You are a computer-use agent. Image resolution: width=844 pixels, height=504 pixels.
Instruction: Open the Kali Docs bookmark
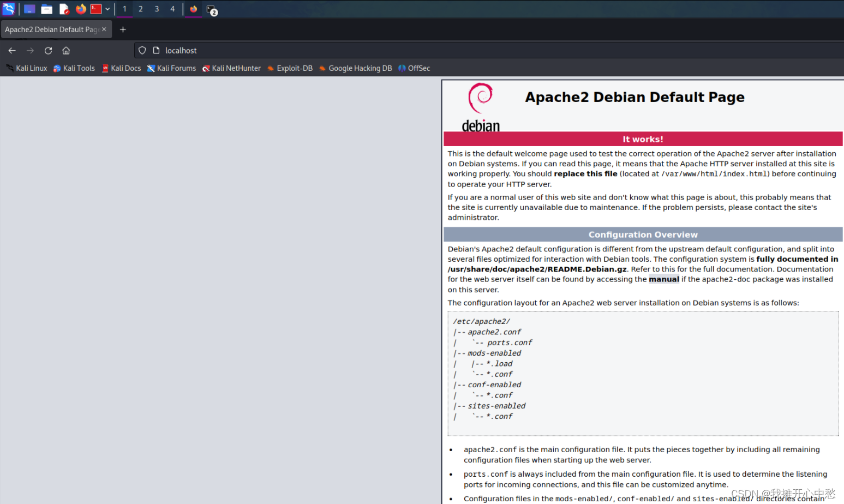(121, 68)
